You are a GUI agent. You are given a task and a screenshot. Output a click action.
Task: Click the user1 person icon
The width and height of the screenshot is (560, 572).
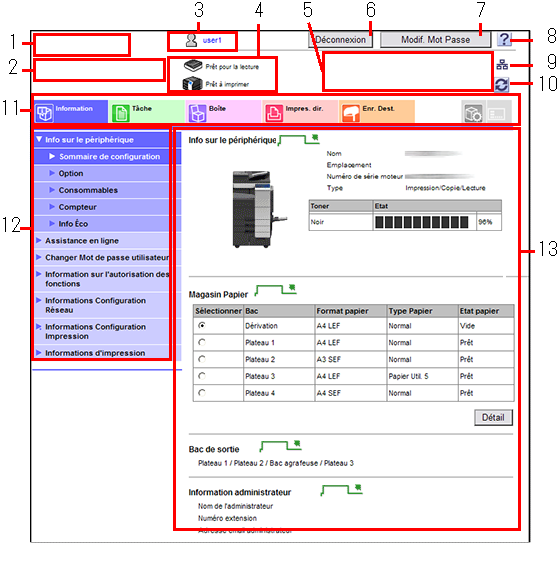pos(191,40)
